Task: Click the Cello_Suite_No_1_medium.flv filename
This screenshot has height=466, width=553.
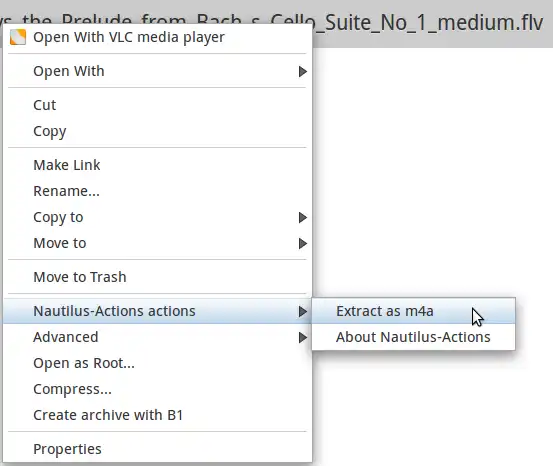Action: (x=407, y=23)
